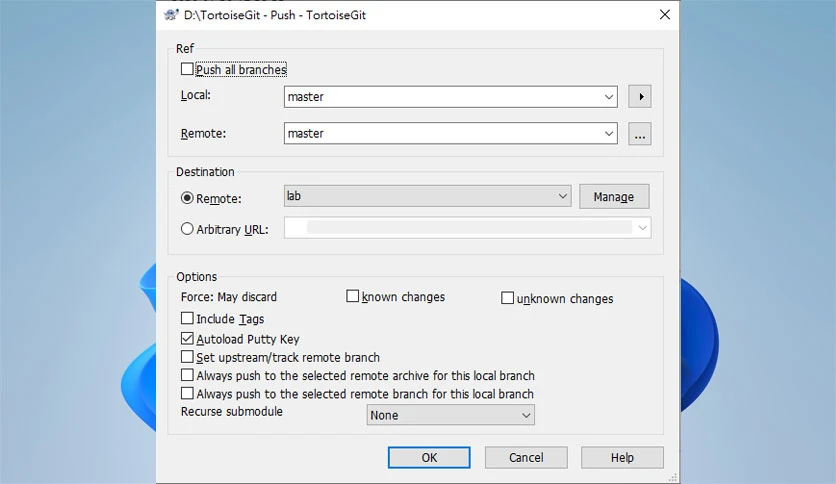Enable the Include Tags option
The width and height of the screenshot is (836, 484).
(x=187, y=318)
